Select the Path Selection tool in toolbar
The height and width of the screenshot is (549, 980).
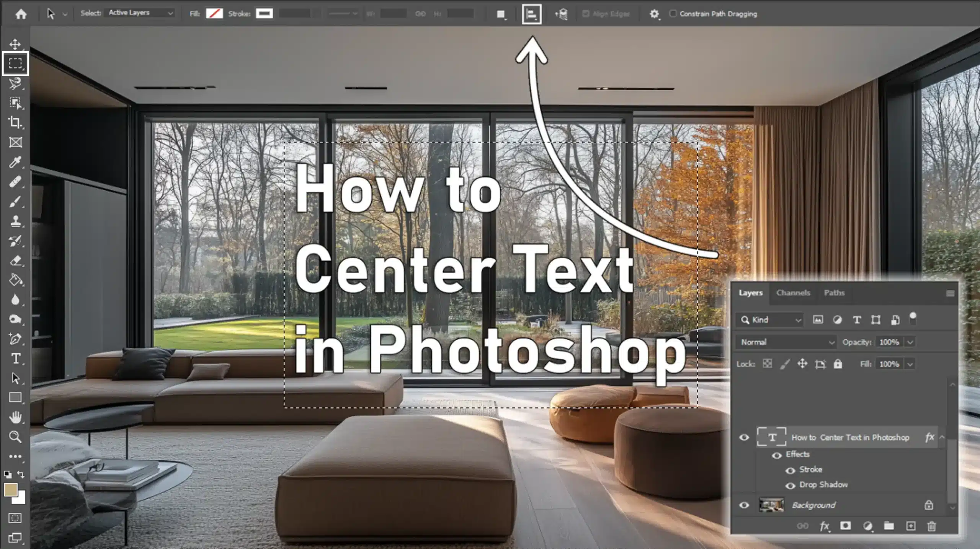[15, 378]
